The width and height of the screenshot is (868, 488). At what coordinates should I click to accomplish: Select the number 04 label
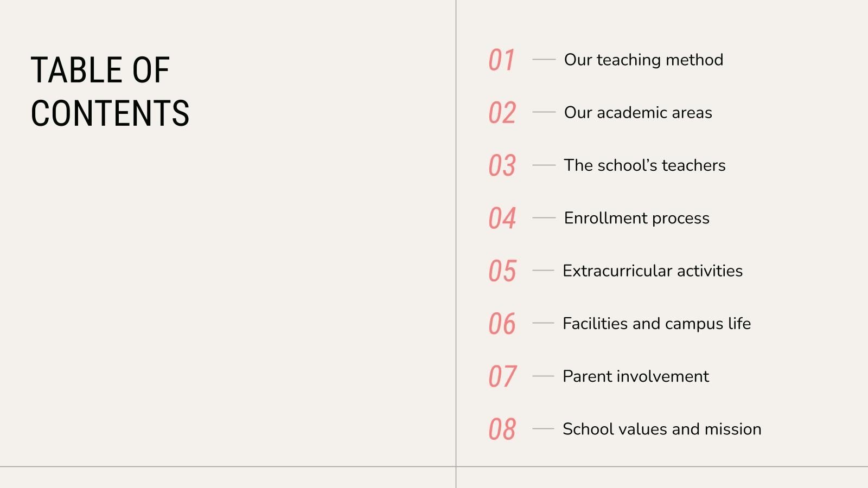tap(502, 218)
